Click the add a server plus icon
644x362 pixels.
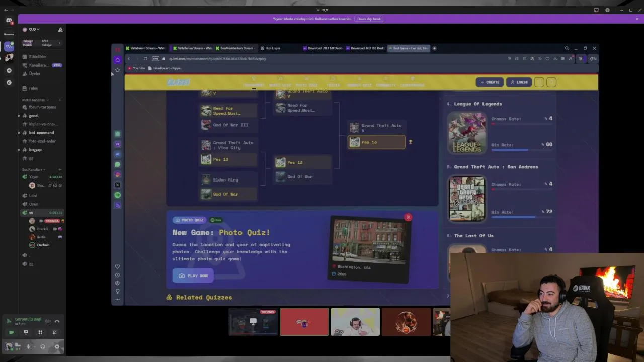click(x=9, y=70)
